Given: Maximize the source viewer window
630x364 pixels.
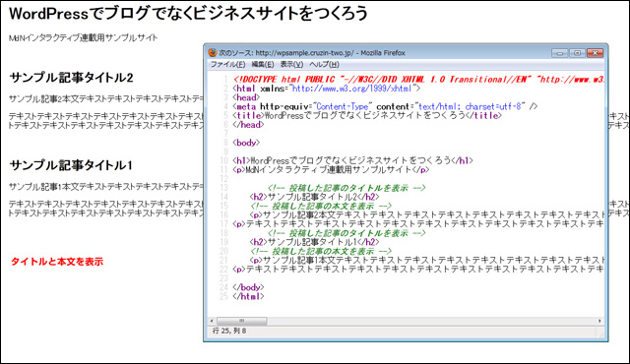Looking at the screenshot, I should [577, 53].
